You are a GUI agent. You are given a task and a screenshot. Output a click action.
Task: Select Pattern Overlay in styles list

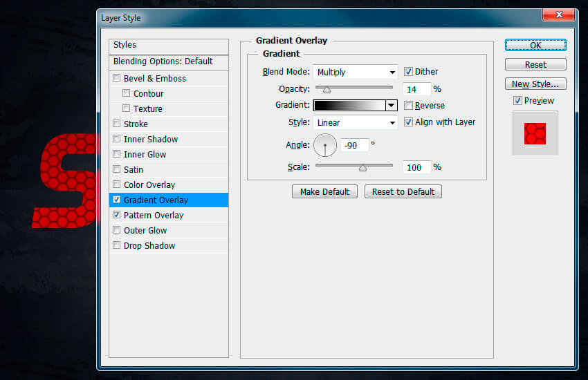tap(154, 216)
